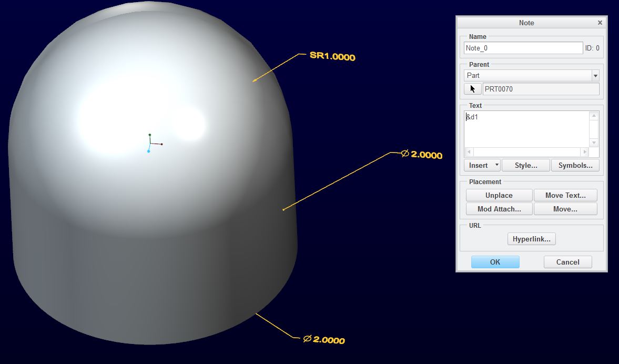The height and width of the screenshot is (364, 619).
Task: Click the text area scroll-down arrow
Action: tap(594, 143)
